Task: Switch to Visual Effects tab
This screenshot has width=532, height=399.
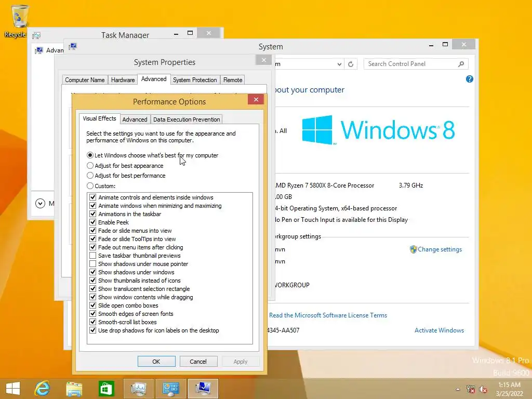Action: pos(99,118)
